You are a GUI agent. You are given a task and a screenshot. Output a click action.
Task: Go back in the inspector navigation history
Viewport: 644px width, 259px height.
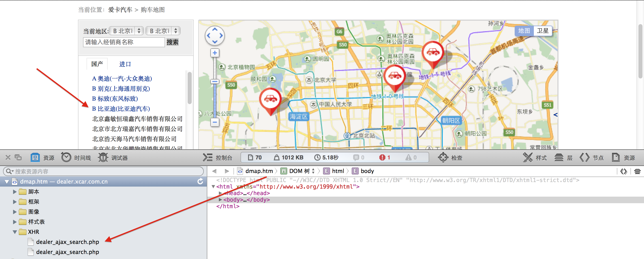[214, 171]
